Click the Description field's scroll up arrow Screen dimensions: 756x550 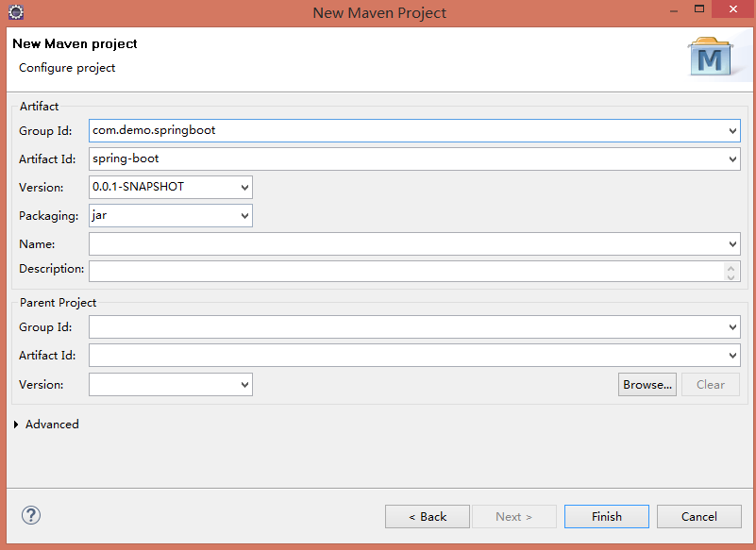click(731, 268)
